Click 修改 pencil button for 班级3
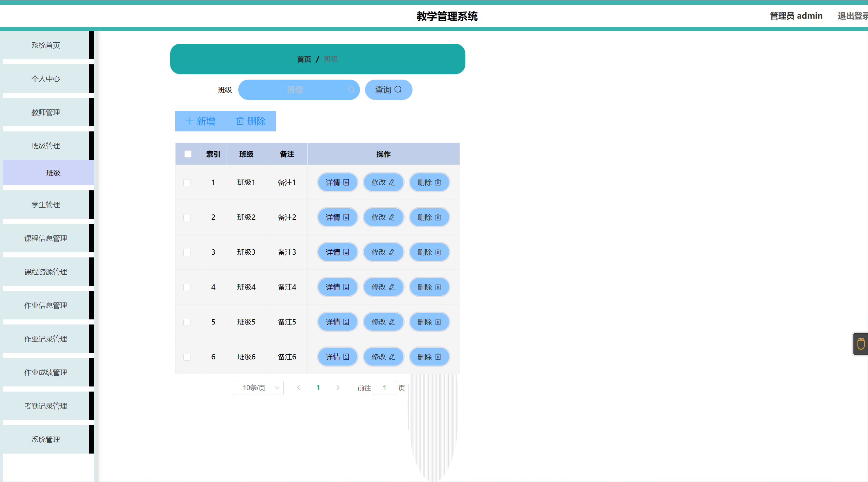The height and width of the screenshot is (482, 868). (x=383, y=252)
